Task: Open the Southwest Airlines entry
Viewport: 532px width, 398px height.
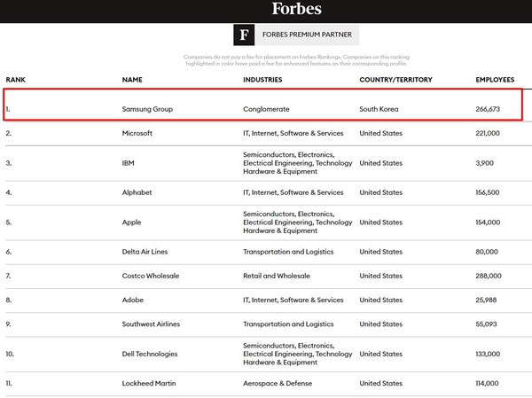Action: pyautogui.click(x=151, y=324)
